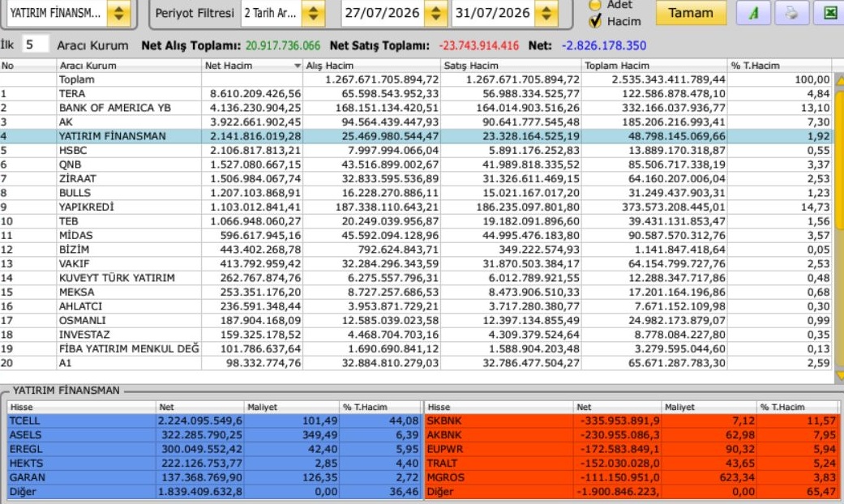Select the MEKSA broker row
This screenshot has height=504, width=844.
point(416,292)
